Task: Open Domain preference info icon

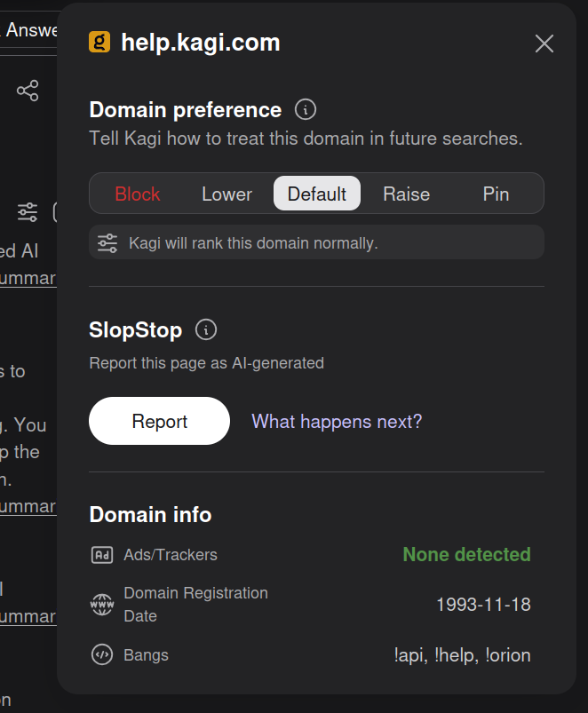Action: [x=306, y=109]
